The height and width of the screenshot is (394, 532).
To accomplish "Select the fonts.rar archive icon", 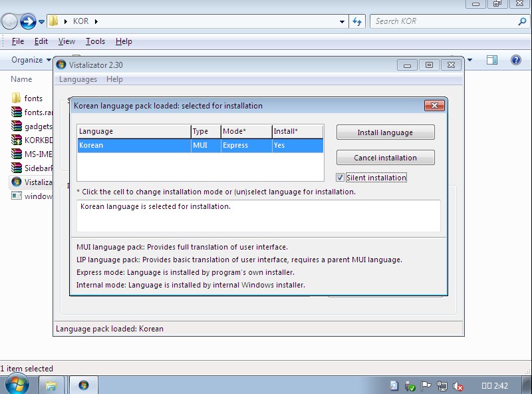I will click(16, 112).
